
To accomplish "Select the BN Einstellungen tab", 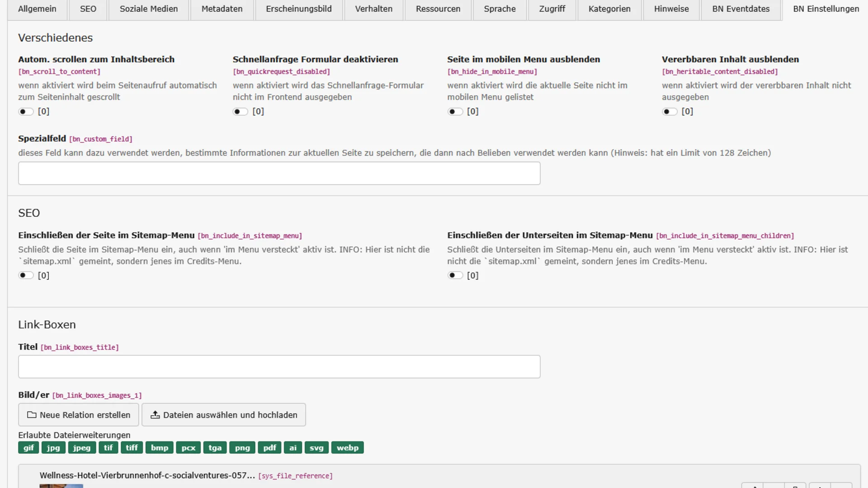I will 826,9.
